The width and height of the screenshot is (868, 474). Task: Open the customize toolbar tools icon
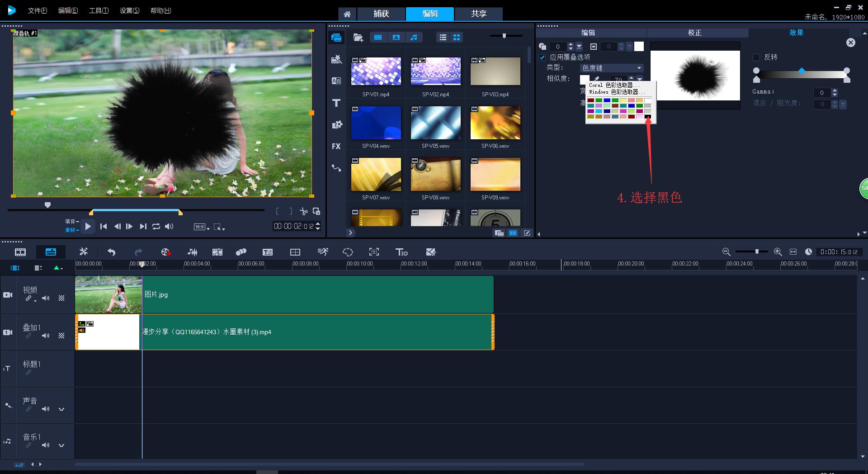tap(84, 252)
